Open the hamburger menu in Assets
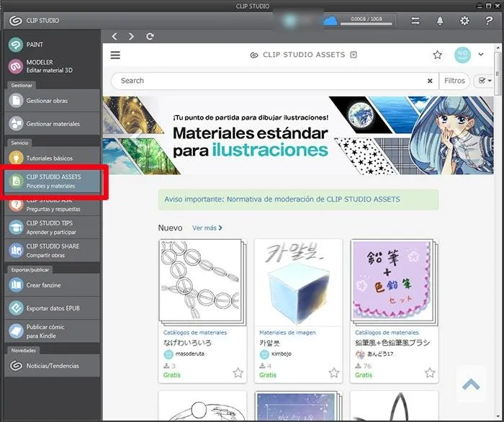This screenshot has height=422, width=504. tap(115, 55)
